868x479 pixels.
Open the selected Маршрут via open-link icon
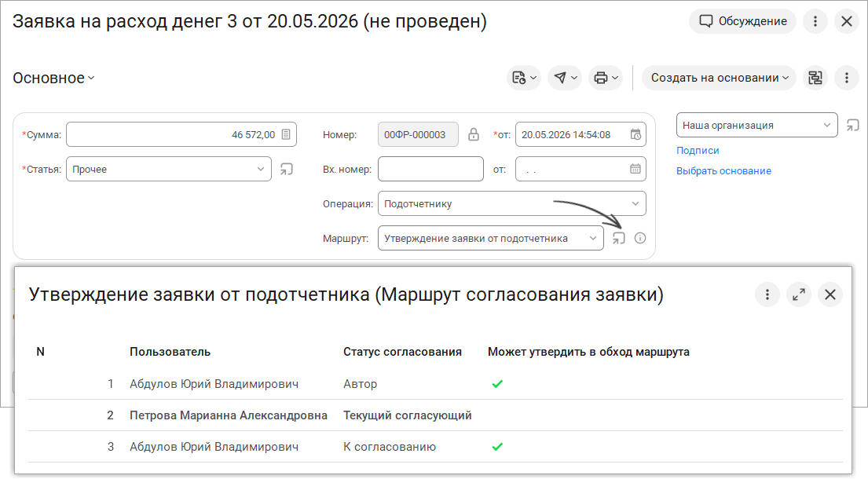tap(619, 239)
